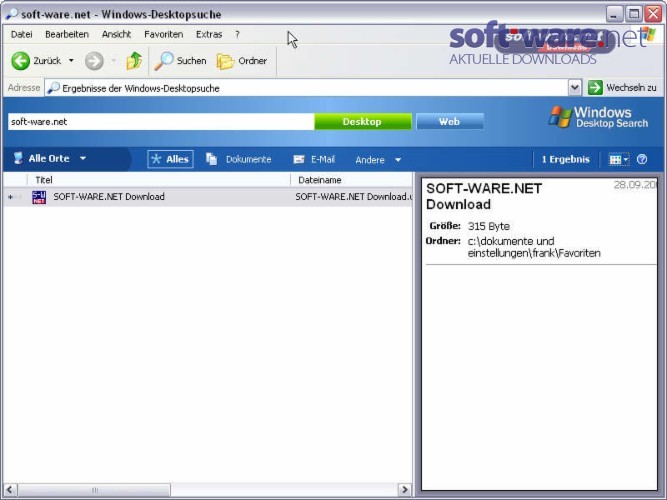Close the Windows-Desktopsuche window
This screenshot has width=667, height=500.
tap(653, 14)
